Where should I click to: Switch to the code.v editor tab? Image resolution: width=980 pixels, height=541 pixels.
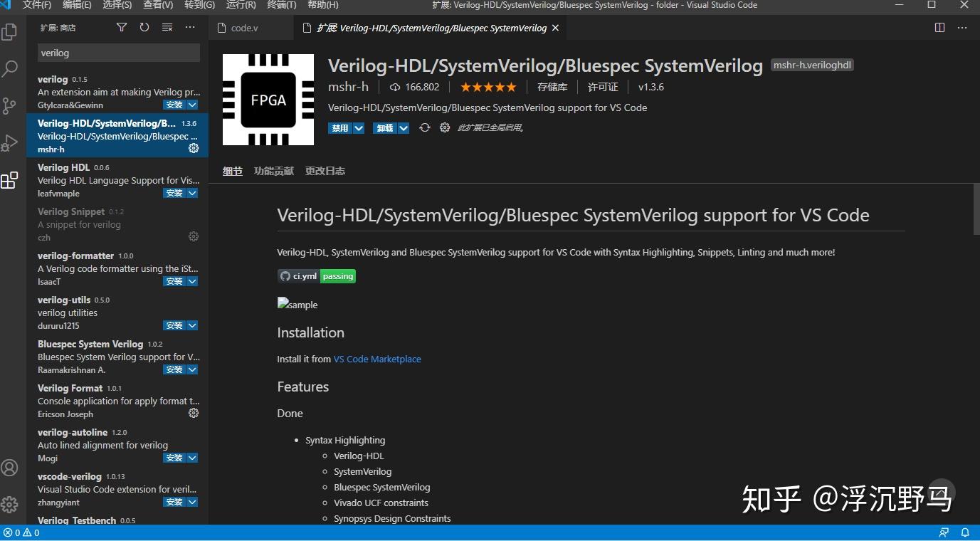tap(242, 28)
